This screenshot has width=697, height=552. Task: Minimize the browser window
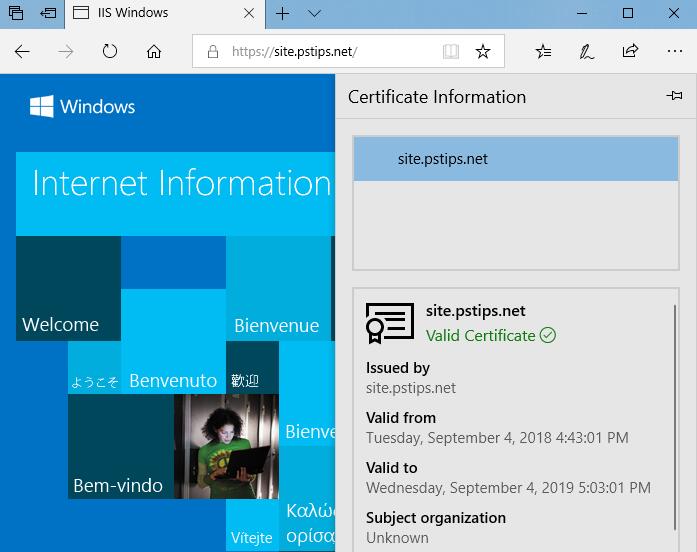point(582,13)
